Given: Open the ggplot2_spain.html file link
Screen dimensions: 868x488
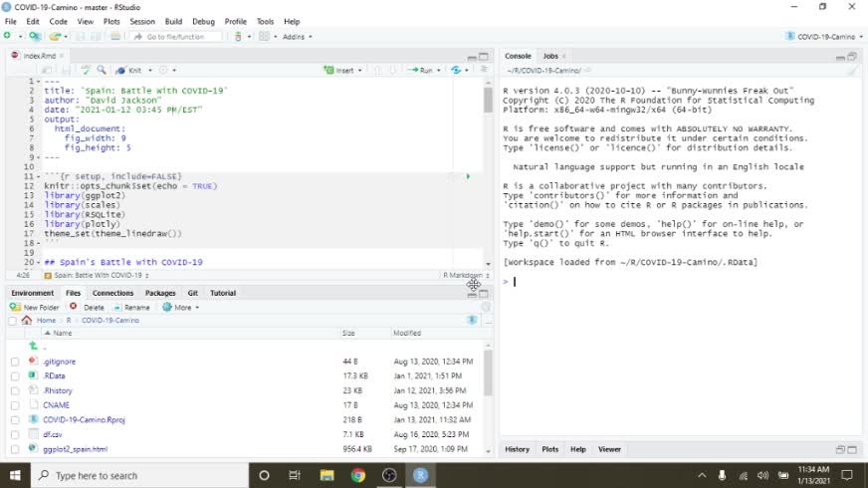Looking at the screenshot, I should (x=75, y=449).
